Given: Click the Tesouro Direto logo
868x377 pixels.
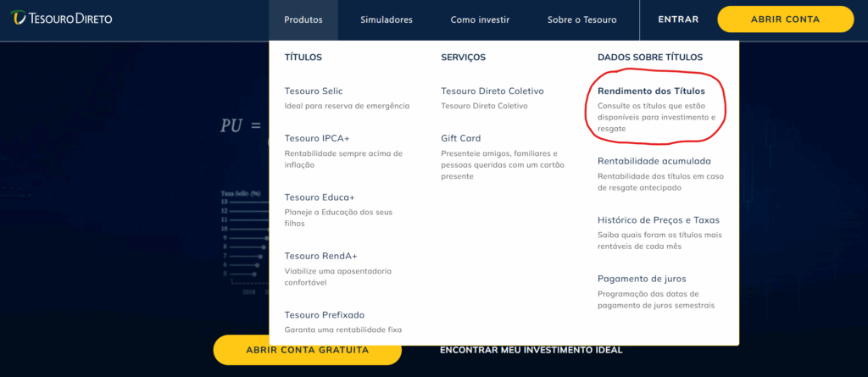Looking at the screenshot, I should coord(61,18).
